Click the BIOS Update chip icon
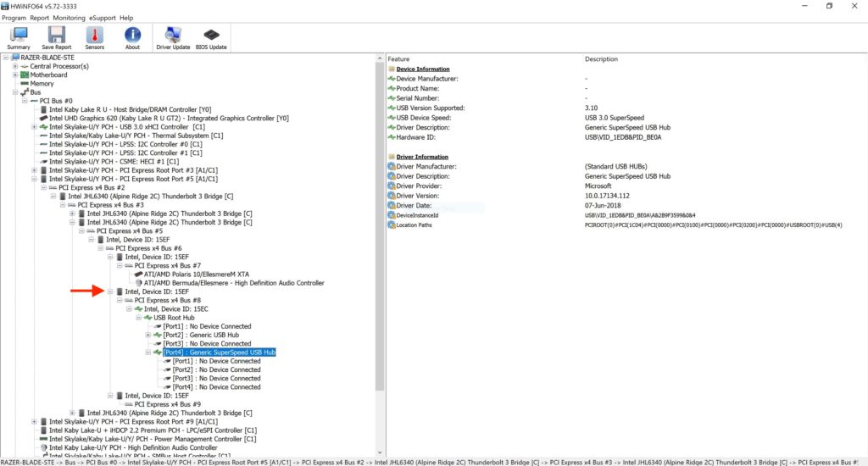Image resolution: width=868 pixels, height=466 pixels. point(211,36)
